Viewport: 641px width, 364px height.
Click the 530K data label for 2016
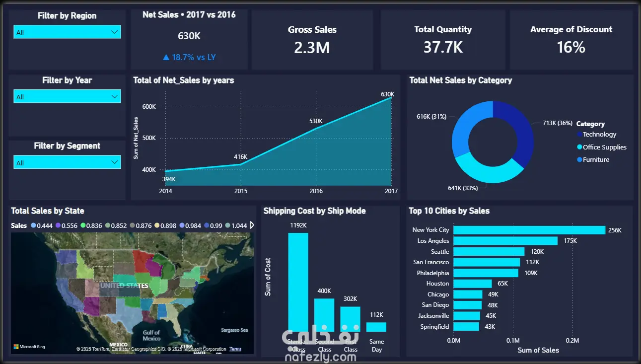pos(316,121)
